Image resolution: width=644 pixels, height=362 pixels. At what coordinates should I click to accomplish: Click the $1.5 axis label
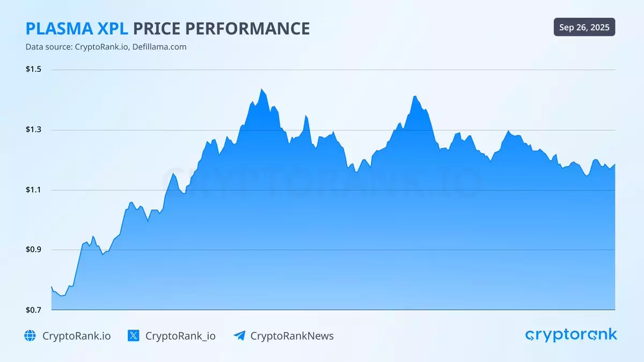click(x=34, y=70)
